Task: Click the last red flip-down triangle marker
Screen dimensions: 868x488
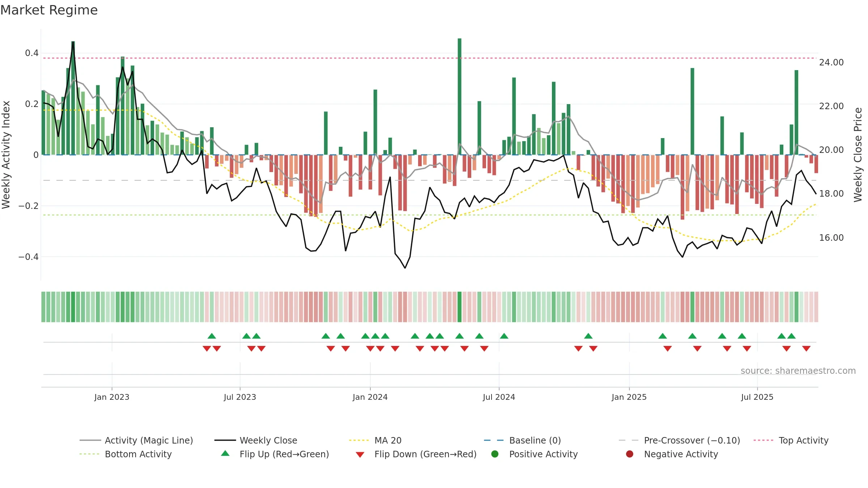Action: pos(806,348)
